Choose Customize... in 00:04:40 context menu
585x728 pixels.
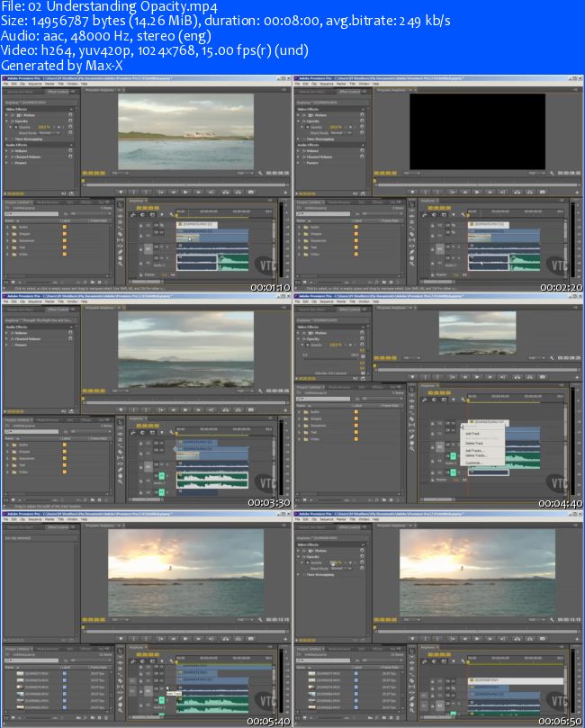(473, 463)
